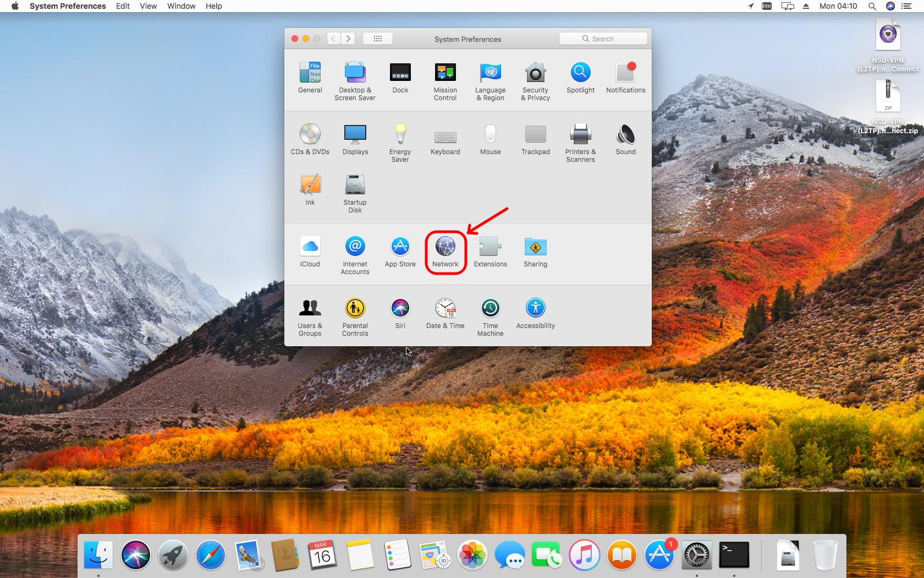Open Displays preferences
The width and height of the screenshot is (924, 578).
tap(355, 139)
